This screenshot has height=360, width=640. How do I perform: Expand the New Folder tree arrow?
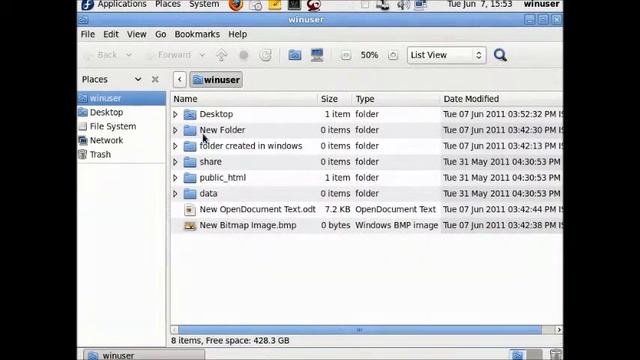pyautogui.click(x=175, y=130)
